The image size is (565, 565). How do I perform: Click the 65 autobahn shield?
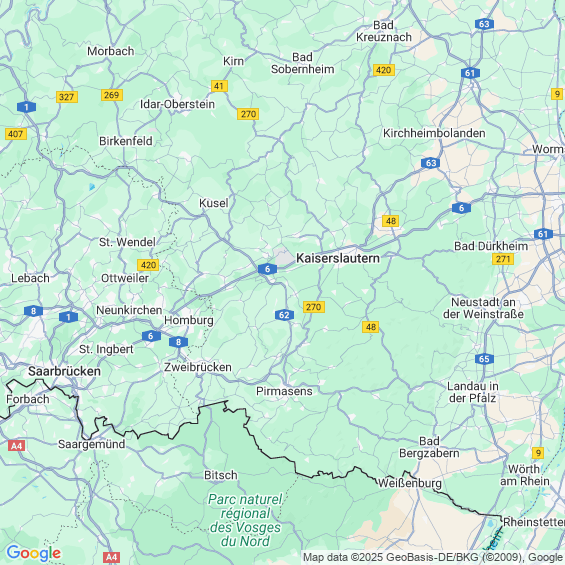click(x=484, y=359)
